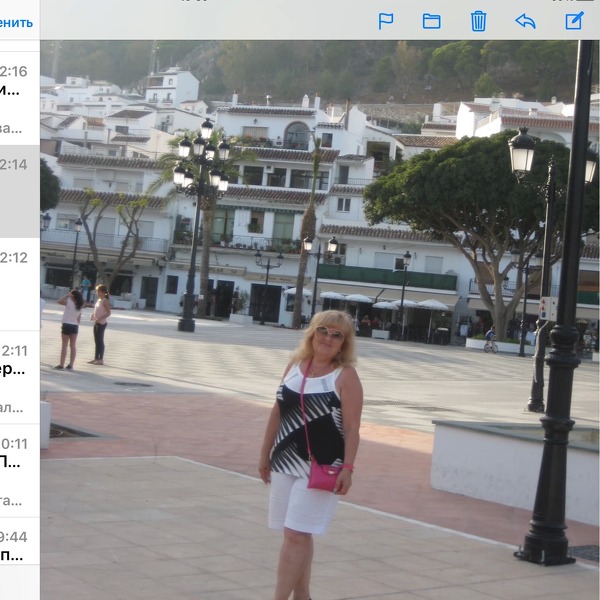Select the highlighted 2:14 message
Image resolution: width=600 pixels, height=600 pixels.
[x=18, y=190]
